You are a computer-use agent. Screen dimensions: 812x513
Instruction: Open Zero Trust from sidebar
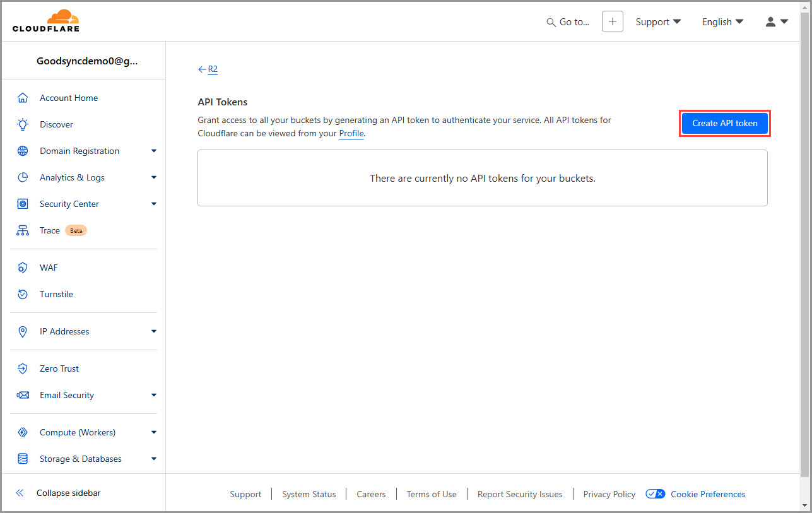(59, 369)
